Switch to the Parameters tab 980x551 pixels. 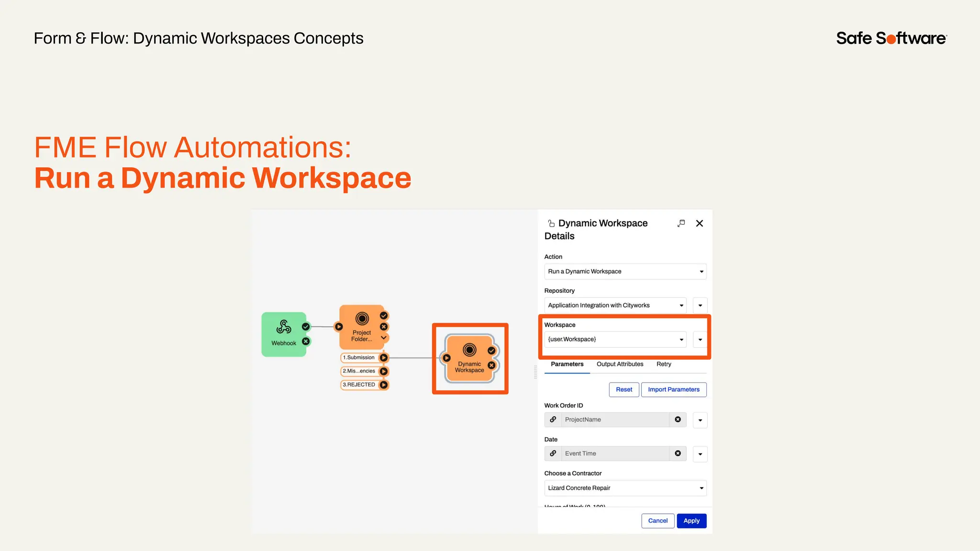[567, 364]
